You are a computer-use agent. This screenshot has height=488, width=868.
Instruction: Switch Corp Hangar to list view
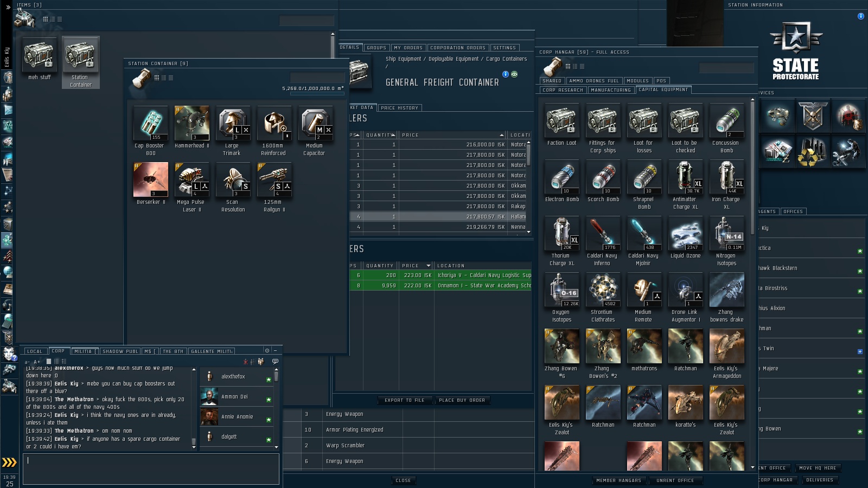[582, 66]
